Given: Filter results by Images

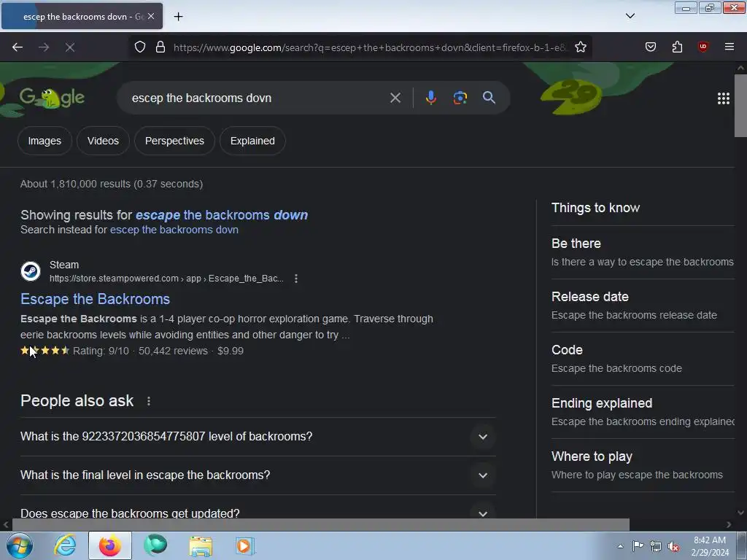Looking at the screenshot, I should [44, 141].
